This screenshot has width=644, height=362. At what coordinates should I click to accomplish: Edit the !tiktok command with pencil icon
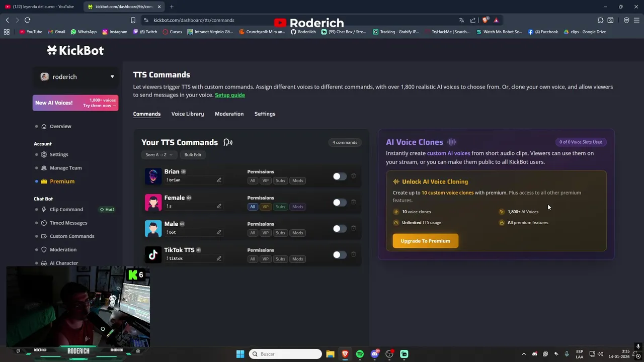click(x=219, y=258)
